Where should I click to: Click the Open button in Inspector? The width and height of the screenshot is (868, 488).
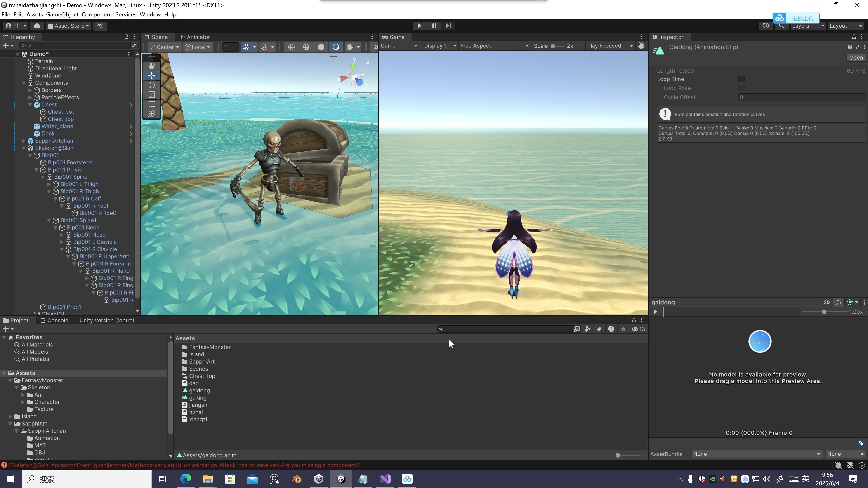pos(856,58)
